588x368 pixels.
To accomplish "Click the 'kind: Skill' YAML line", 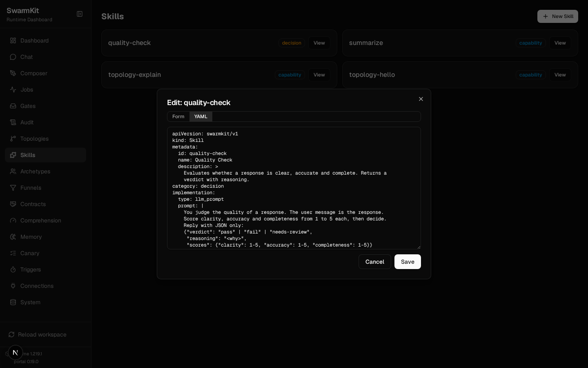I will pyautogui.click(x=188, y=140).
